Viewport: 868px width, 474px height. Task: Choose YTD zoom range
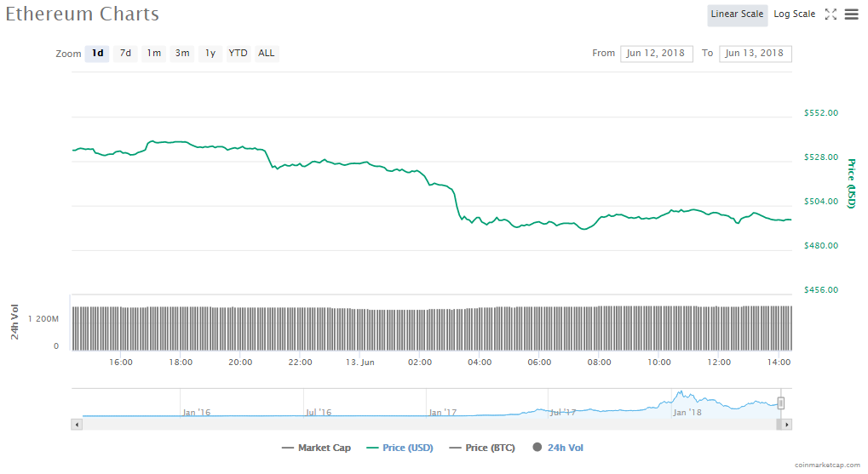coord(238,54)
